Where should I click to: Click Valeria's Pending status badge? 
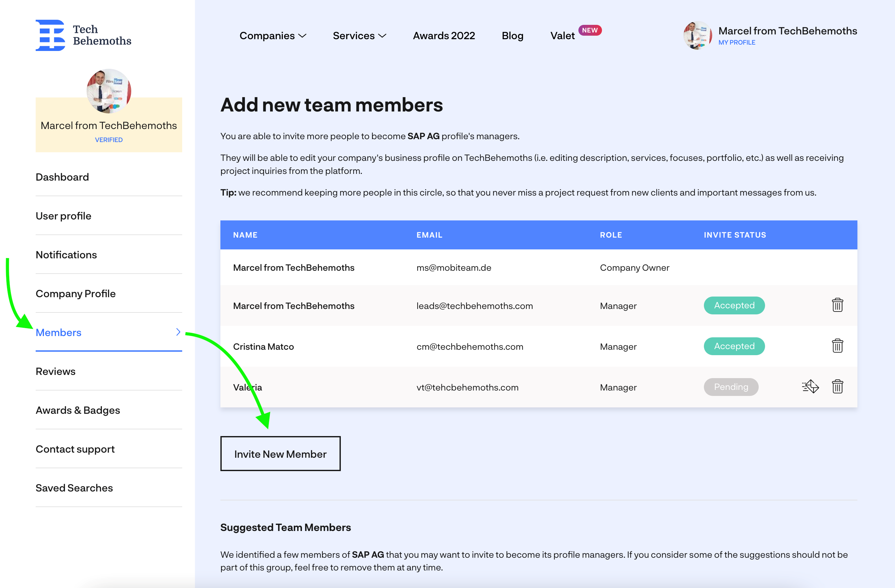click(x=731, y=386)
